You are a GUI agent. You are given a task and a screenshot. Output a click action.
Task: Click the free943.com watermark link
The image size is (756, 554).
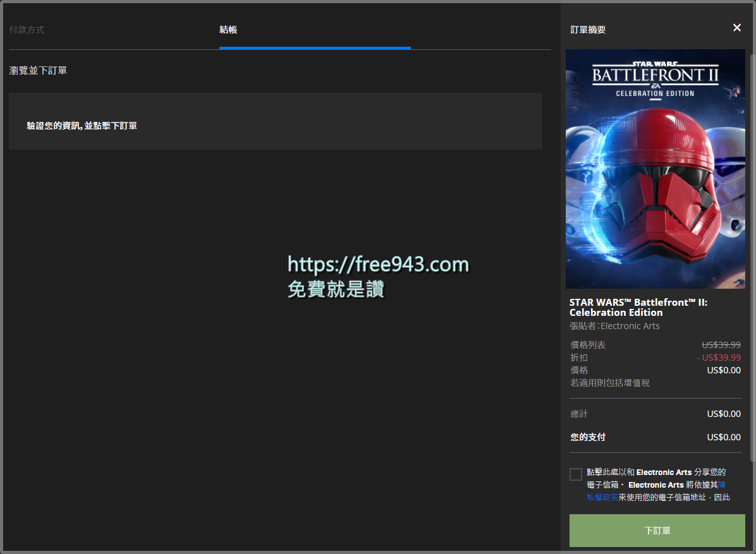377,264
